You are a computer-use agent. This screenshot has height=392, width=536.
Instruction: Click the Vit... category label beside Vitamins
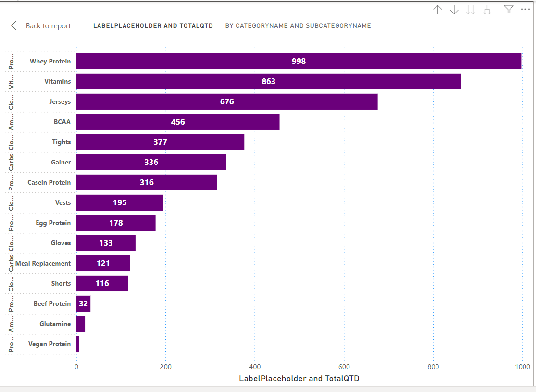click(11, 81)
